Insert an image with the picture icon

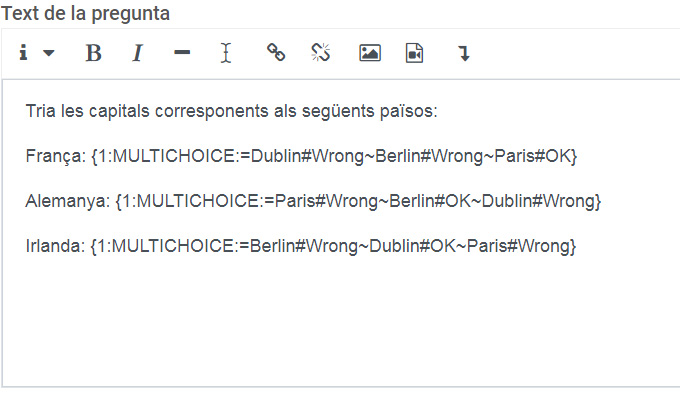coord(370,54)
